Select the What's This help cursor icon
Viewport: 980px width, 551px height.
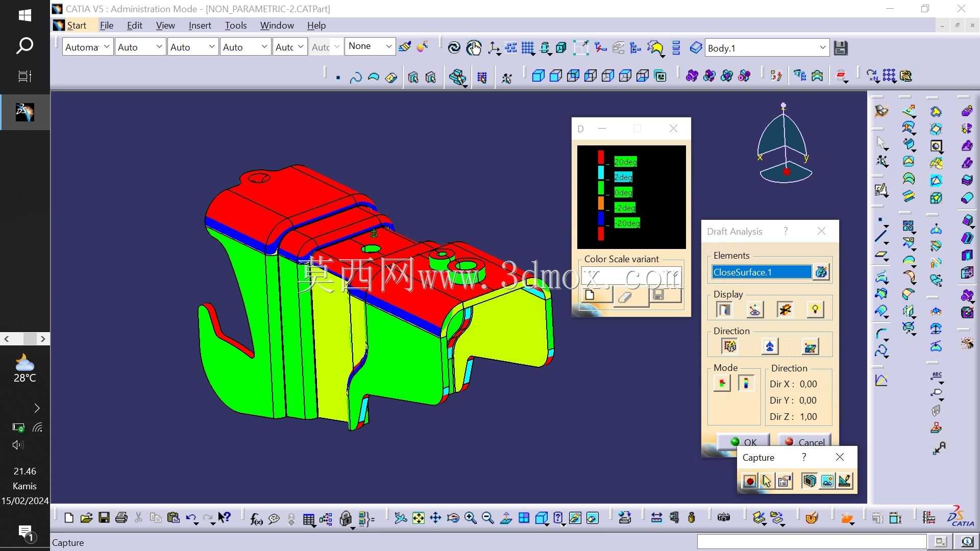[x=225, y=518]
